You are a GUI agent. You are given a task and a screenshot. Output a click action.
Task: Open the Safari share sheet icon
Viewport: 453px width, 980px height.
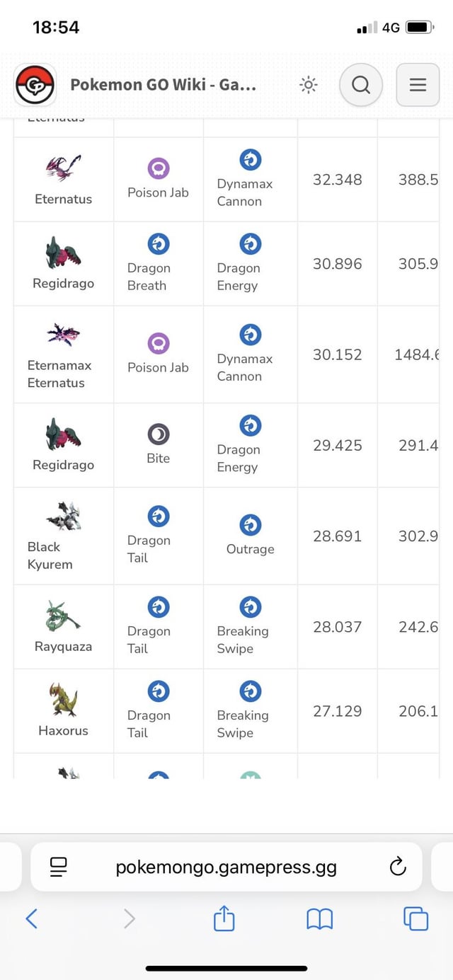point(224,918)
